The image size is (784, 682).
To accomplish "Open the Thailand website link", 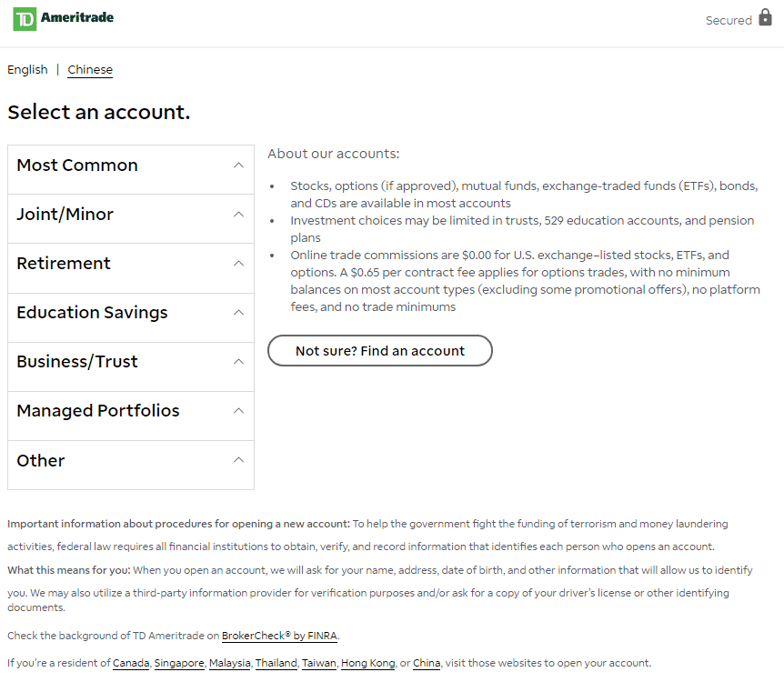I will coord(276,663).
